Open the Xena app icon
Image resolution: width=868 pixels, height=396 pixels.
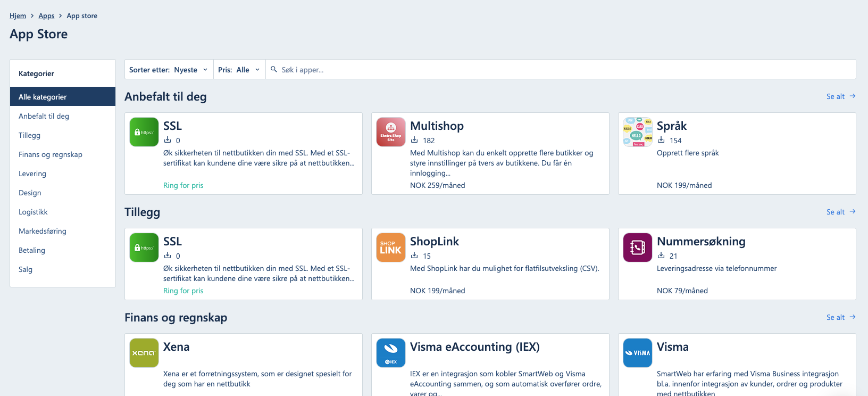144,353
